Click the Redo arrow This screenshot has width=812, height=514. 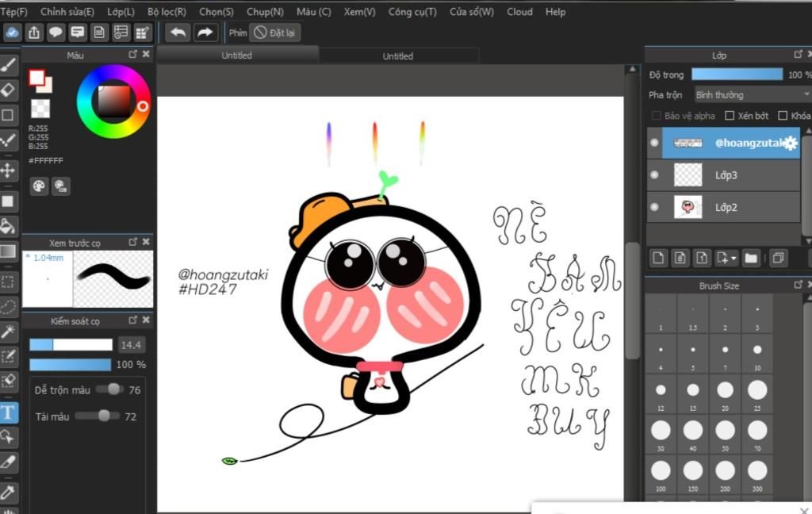[x=205, y=33]
